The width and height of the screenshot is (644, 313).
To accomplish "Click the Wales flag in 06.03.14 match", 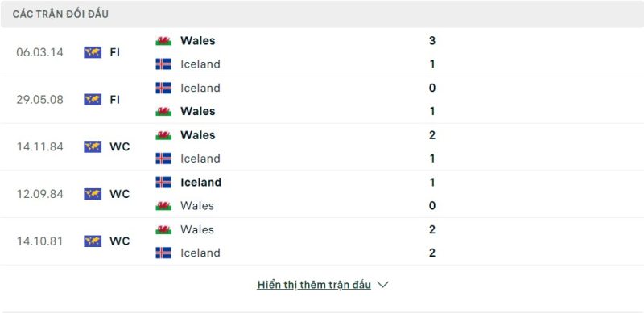I will pyautogui.click(x=163, y=41).
